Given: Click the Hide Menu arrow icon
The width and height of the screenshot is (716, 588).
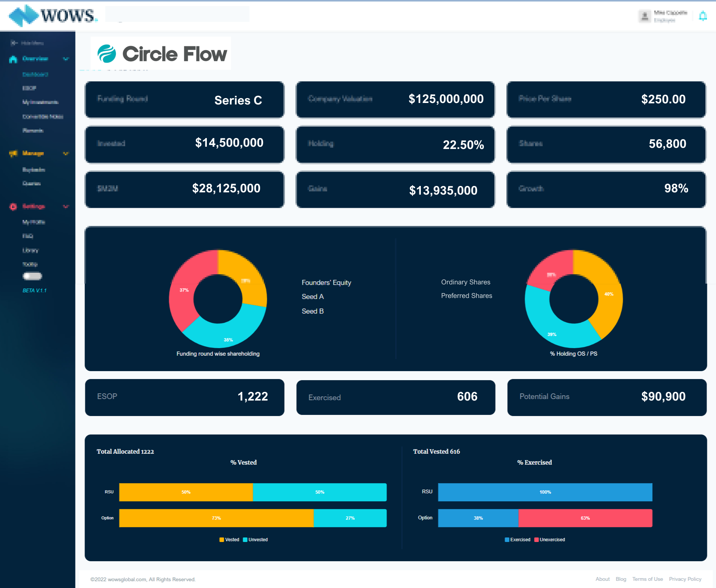Looking at the screenshot, I should pyautogui.click(x=14, y=43).
